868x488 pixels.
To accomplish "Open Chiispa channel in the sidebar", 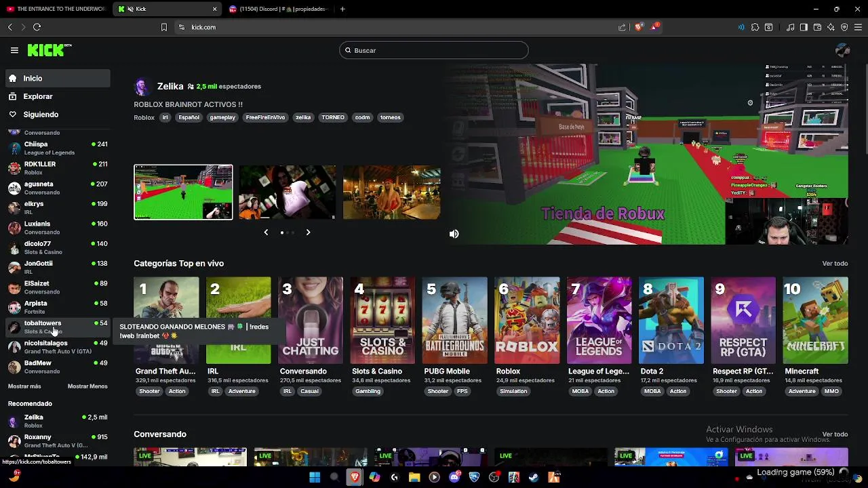I will [x=58, y=148].
